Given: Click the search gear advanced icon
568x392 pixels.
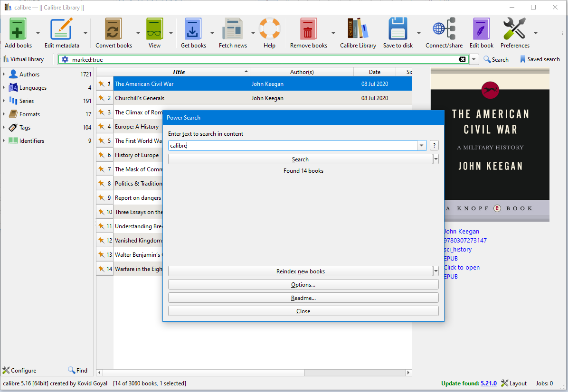Looking at the screenshot, I should (x=65, y=59).
